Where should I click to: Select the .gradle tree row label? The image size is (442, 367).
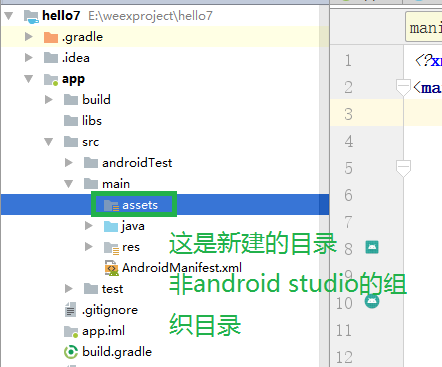click(x=82, y=37)
